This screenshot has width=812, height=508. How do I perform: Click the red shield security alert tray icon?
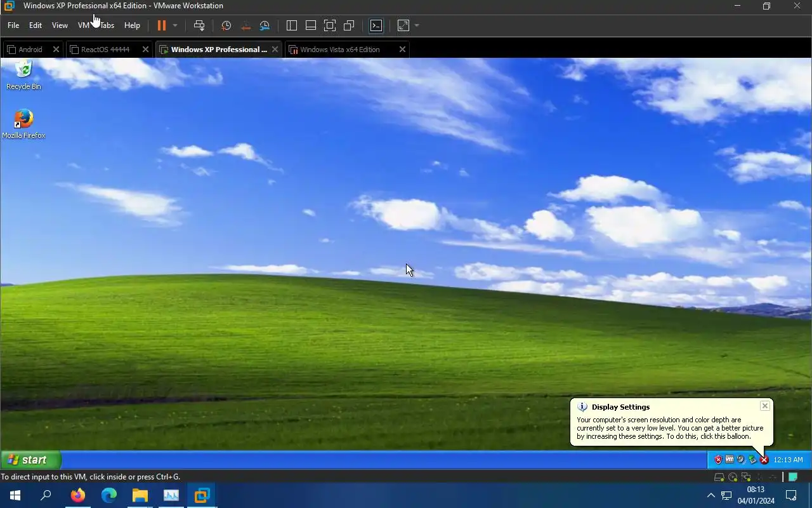(718, 460)
